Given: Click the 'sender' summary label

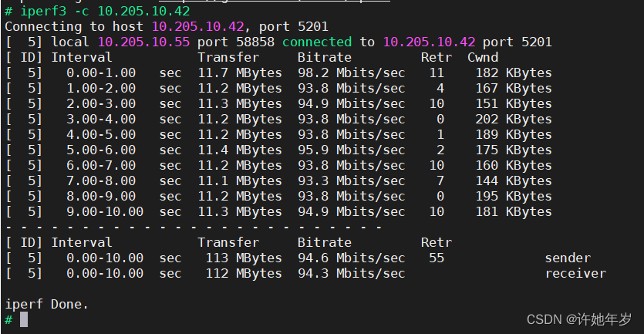Looking at the screenshot, I should (x=567, y=258).
